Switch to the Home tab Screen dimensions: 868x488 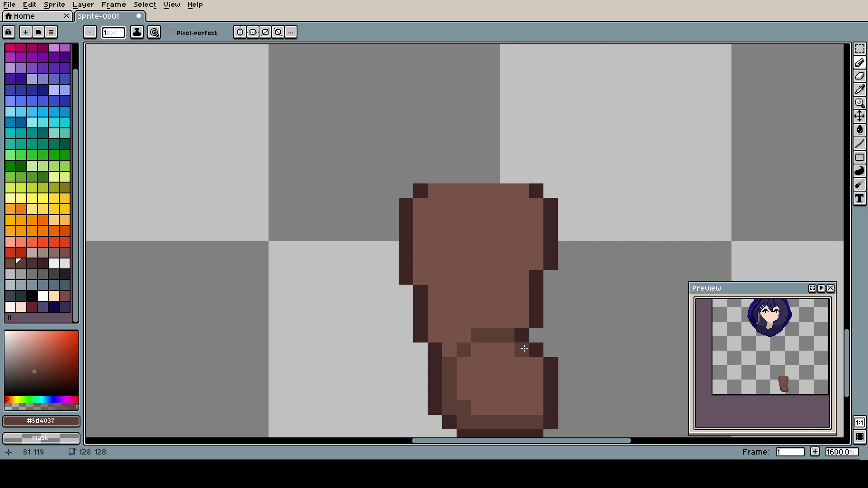24,16
